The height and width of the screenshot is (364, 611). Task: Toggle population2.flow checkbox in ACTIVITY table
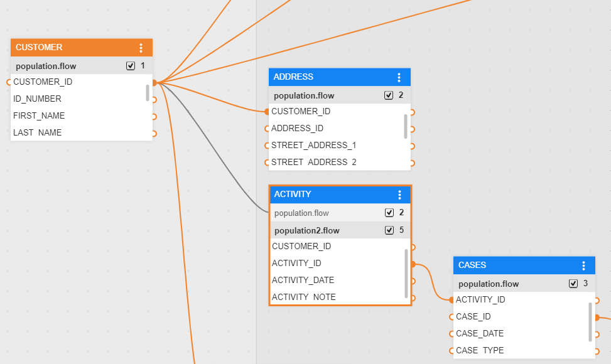[x=389, y=230]
